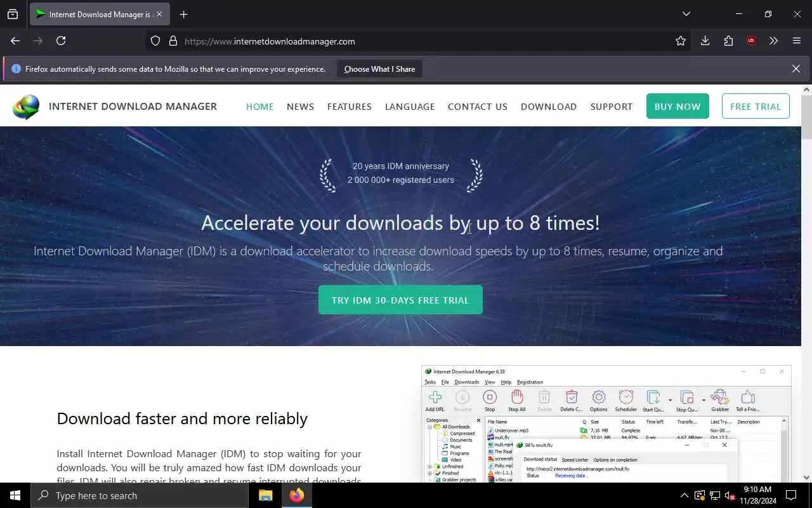The width and height of the screenshot is (812, 508).
Task: Open Firefox View icon in tab bar
Action: tap(13, 14)
